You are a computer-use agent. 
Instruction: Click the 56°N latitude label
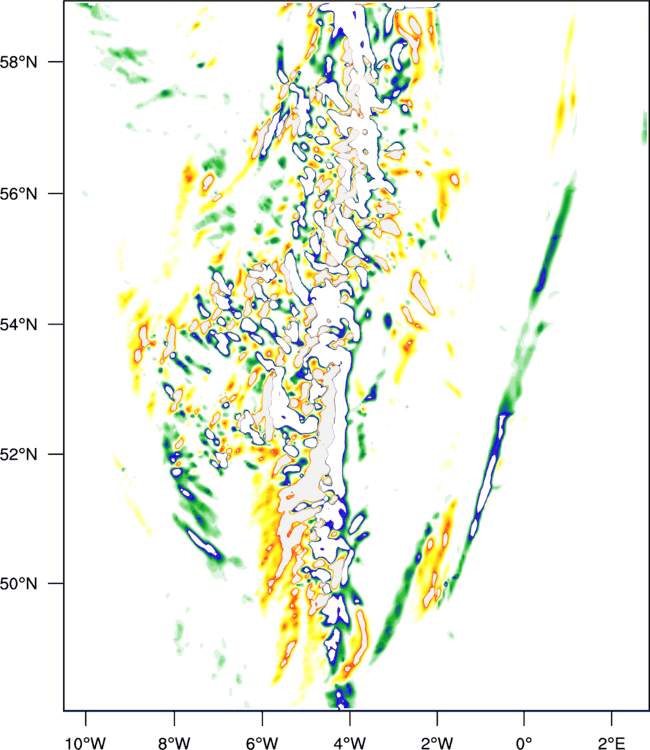(x=18, y=194)
